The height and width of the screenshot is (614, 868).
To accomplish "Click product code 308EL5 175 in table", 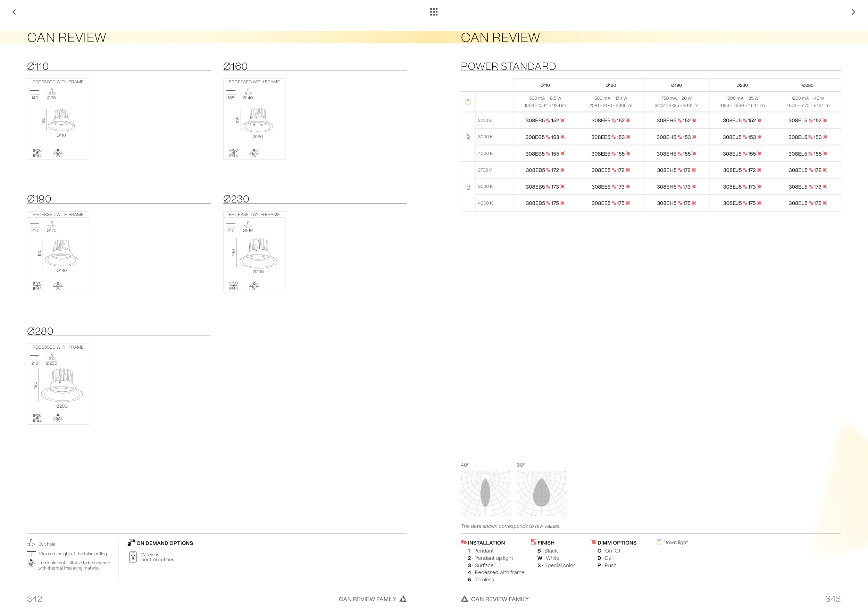I will pos(808,204).
